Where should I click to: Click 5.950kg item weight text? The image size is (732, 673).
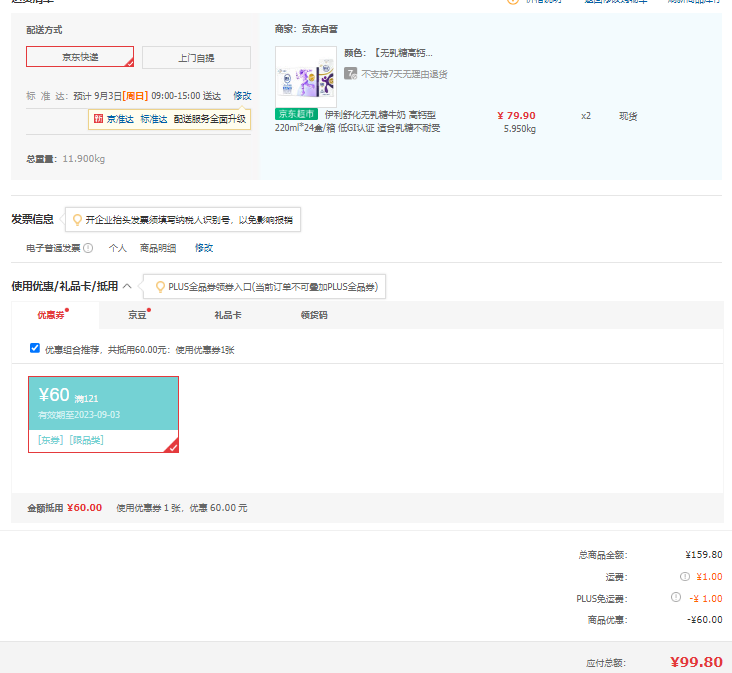coord(520,129)
